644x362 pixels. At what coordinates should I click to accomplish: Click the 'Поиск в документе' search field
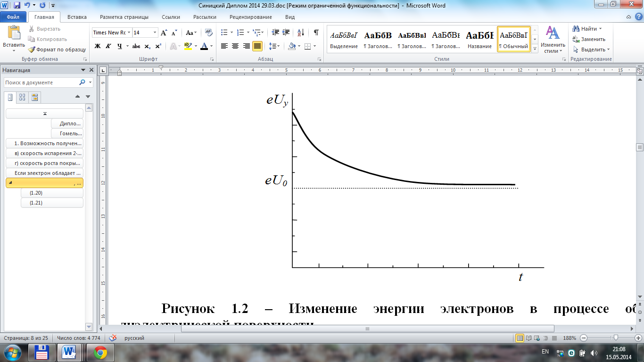pos(41,82)
